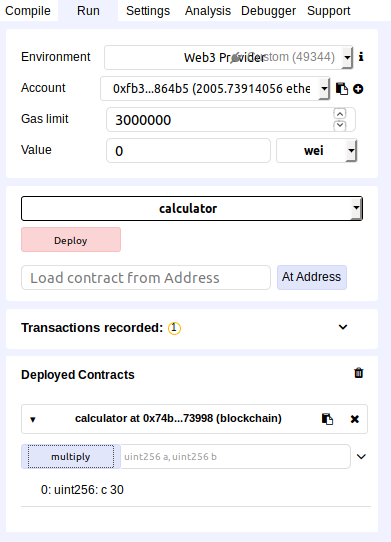This screenshot has width=391, height=542.
Task: Switch to the Compile tab
Action: pos(28,11)
